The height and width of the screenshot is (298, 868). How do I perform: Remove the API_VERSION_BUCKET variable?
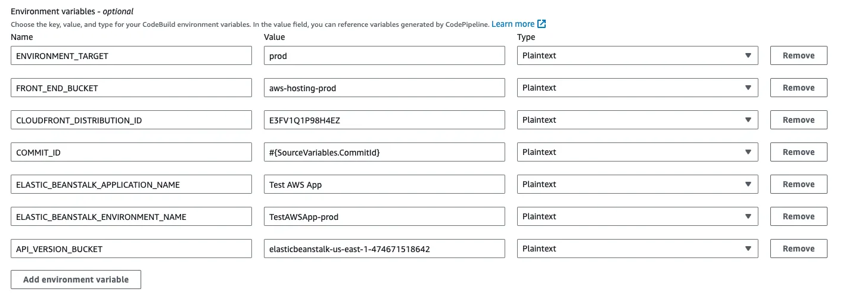pyautogui.click(x=798, y=249)
